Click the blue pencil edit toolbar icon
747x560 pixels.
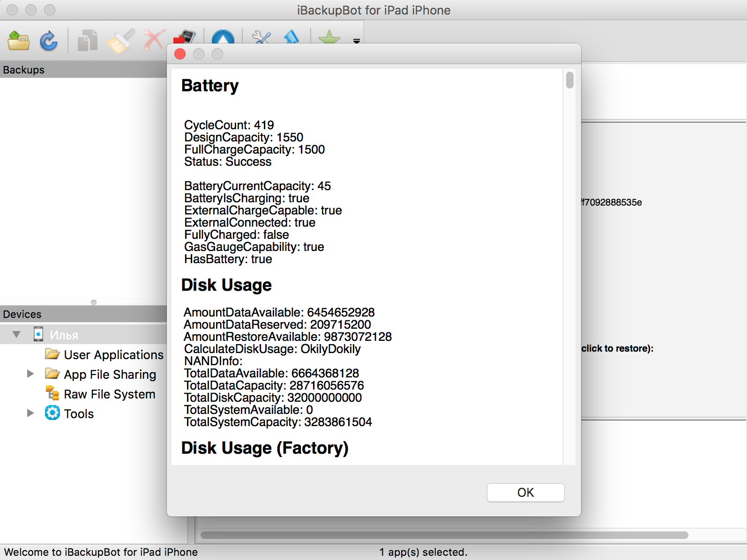tap(291, 37)
